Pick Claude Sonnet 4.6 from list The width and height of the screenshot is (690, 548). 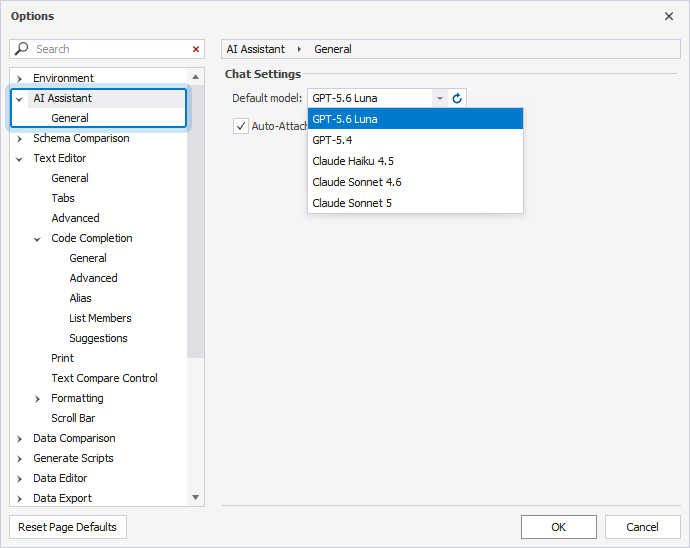tap(415, 182)
